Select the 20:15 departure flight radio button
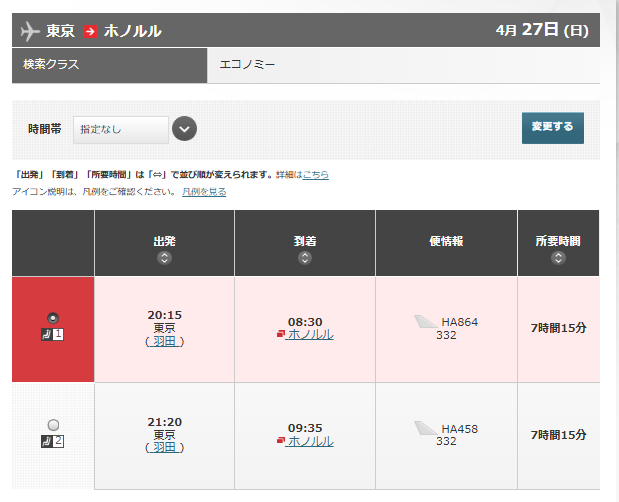Image resolution: width=619 pixels, height=502 pixels. 53,318
